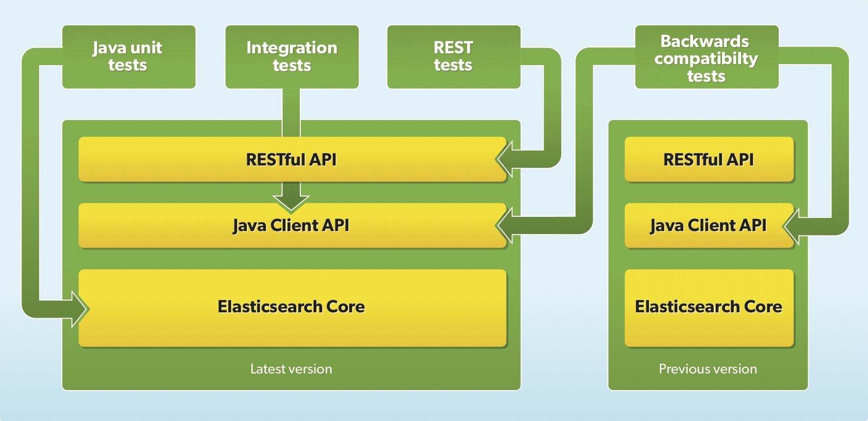
Task: Select Java Client API block in Previous version
Action: click(x=709, y=226)
